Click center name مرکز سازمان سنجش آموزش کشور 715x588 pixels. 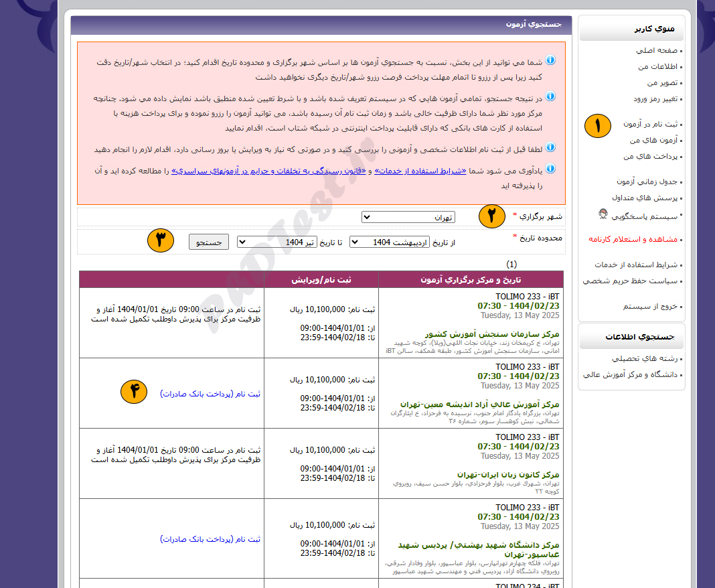tap(492, 334)
